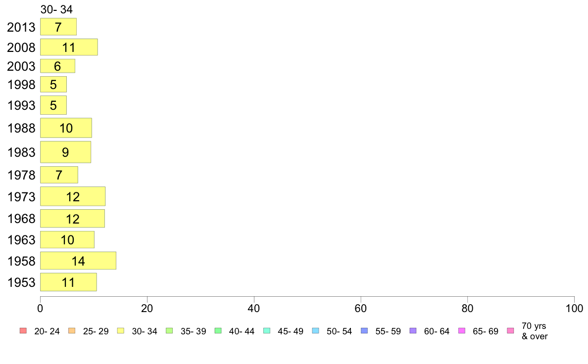
Task: Click the 1988 bar showing 10
Action: click(66, 128)
